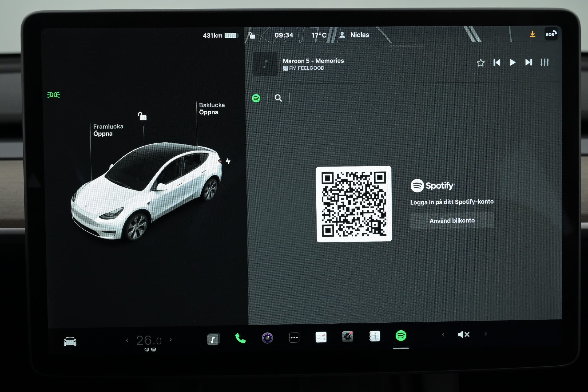Image resolution: width=588 pixels, height=392 pixels.
Task: Open the media search magnifier tab
Action: [x=278, y=98]
